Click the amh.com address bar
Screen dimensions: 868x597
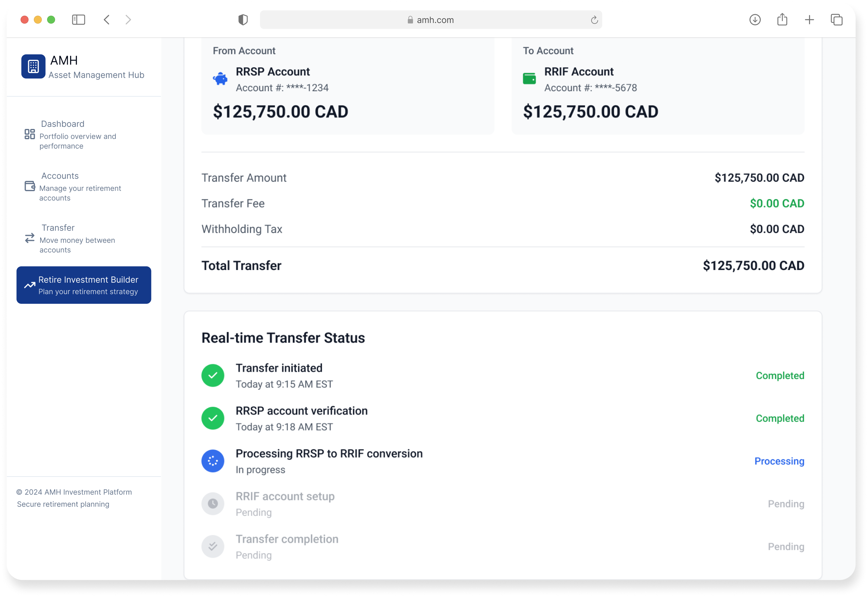point(430,20)
